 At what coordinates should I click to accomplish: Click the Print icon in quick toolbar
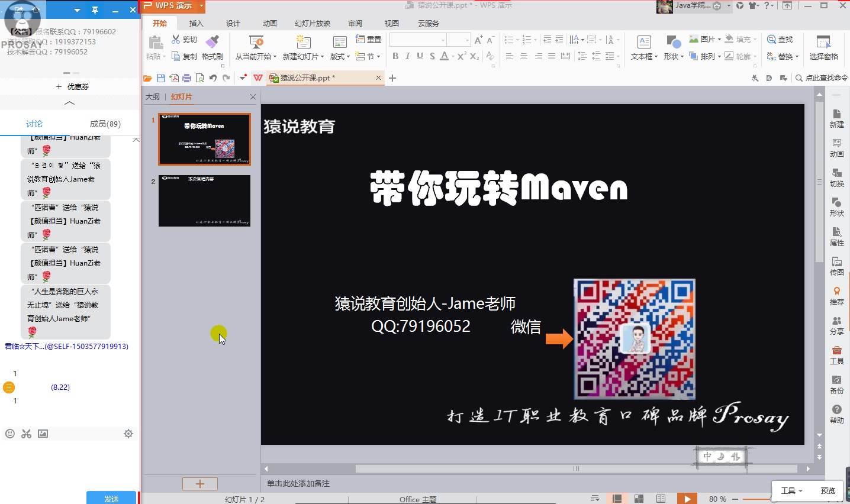click(187, 78)
